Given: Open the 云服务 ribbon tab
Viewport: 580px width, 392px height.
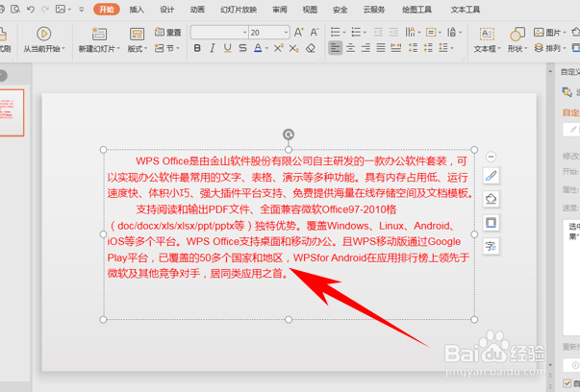Looking at the screenshot, I should (x=374, y=10).
